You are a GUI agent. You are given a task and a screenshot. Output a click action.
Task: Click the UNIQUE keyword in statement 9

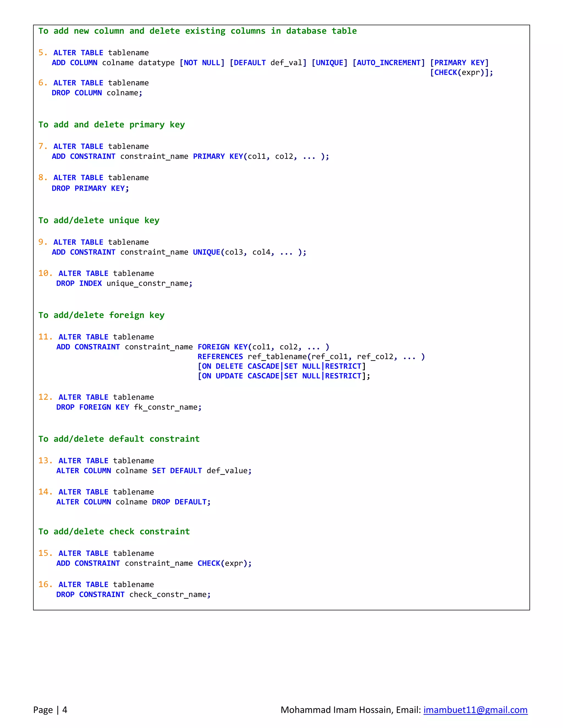(x=206, y=252)
